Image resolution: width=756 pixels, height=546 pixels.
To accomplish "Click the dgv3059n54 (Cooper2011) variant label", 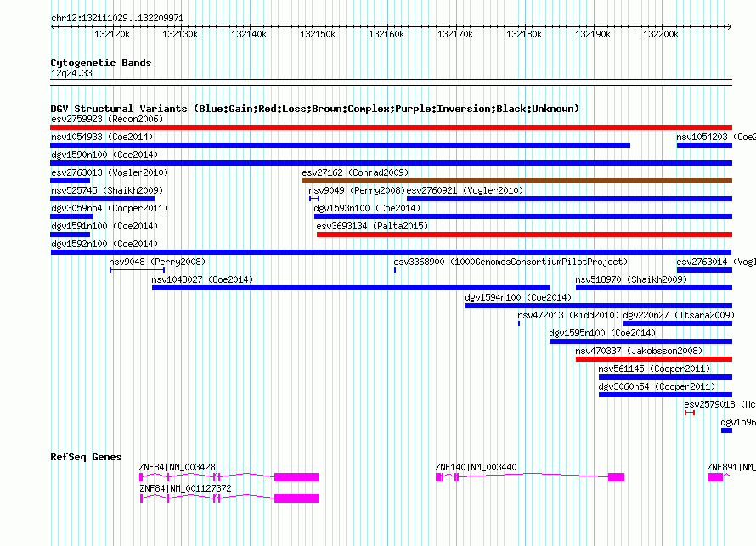I will click(x=110, y=208).
